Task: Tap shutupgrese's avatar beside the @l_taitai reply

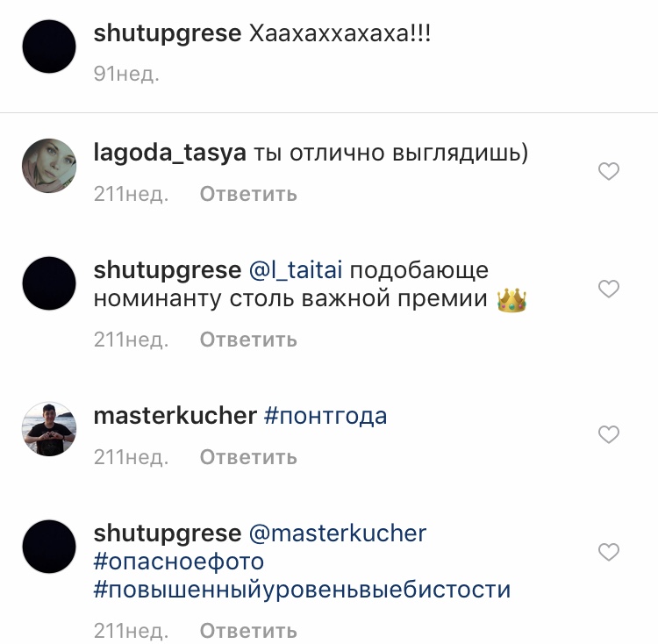Action: tap(49, 283)
